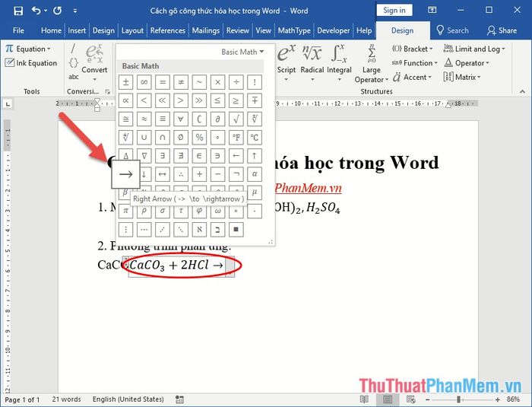
Task: Insert the multiplication sign symbol
Action: pos(218,82)
